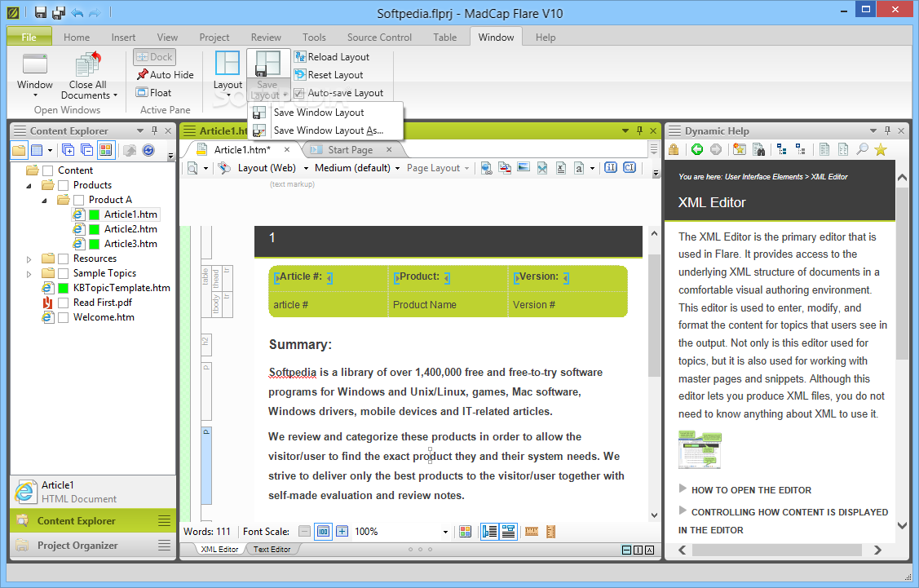Collapse the Products folder tree node
Image resolution: width=919 pixels, height=588 pixels.
[29, 185]
